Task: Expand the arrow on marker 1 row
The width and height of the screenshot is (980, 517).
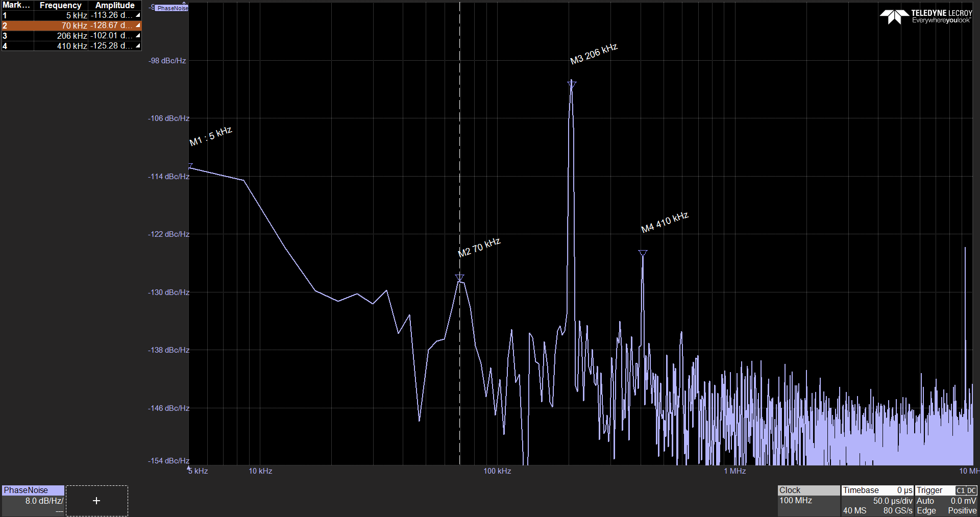Action: pos(138,15)
